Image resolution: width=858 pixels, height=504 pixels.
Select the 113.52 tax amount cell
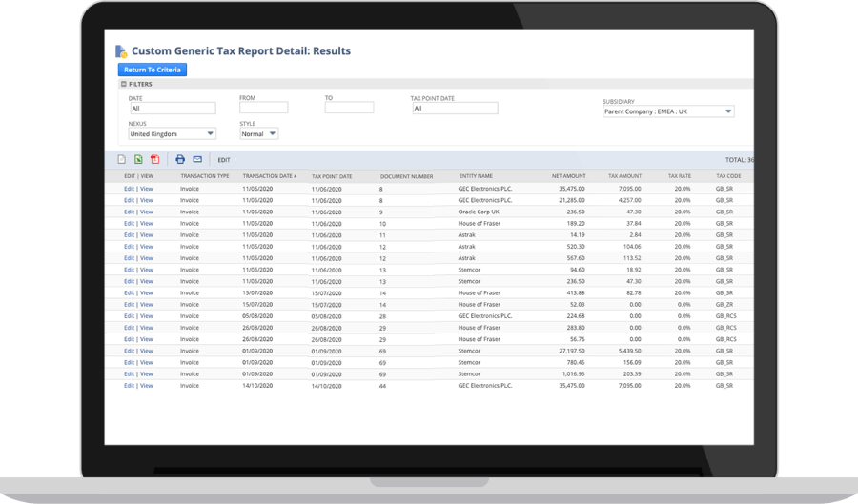(632, 258)
